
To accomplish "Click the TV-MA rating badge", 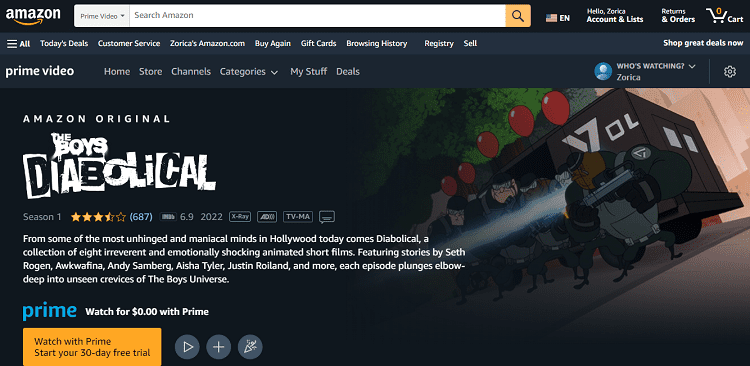I will [298, 217].
